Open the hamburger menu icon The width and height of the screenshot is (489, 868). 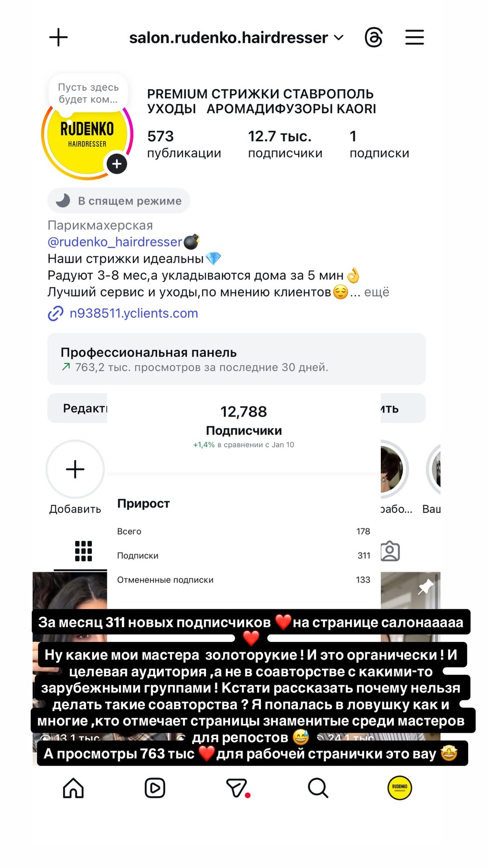(414, 37)
